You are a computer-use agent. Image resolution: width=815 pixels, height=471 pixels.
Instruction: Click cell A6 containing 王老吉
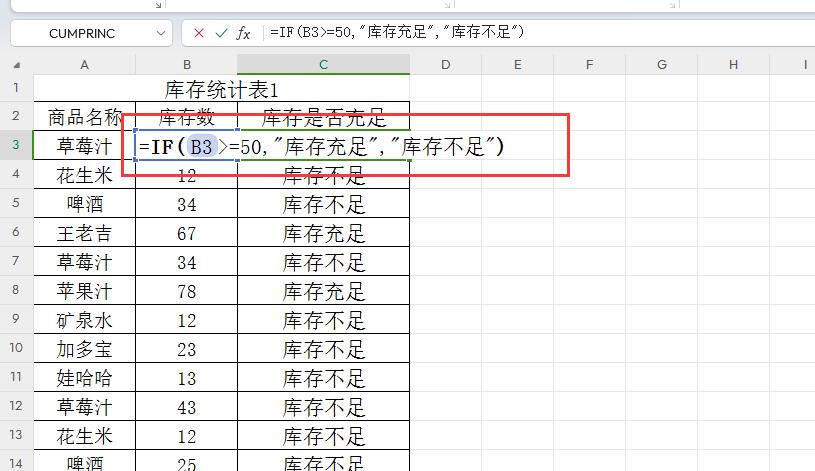(85, 233)
